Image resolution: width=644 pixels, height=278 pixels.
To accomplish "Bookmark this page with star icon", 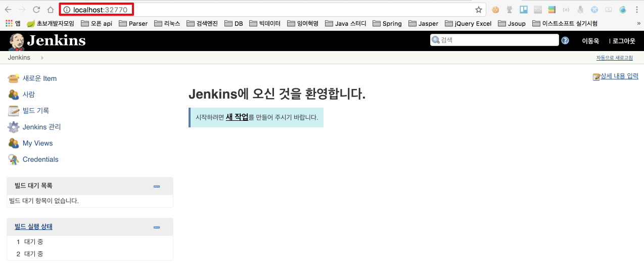I will tap(478, 10).
